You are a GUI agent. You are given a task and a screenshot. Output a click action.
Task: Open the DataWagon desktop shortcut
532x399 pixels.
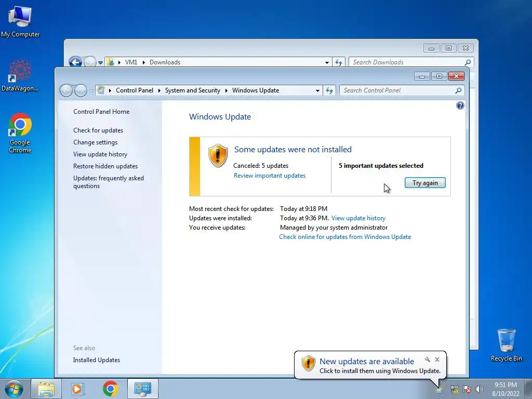[x=20, y=76]
